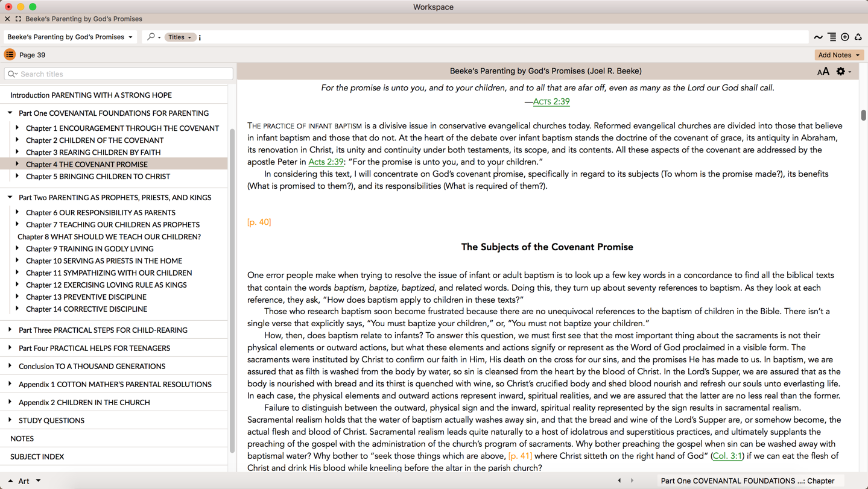Open Beeke's Parenting by God's Promises module dropdown
The image size is (868, 489).
70,37
